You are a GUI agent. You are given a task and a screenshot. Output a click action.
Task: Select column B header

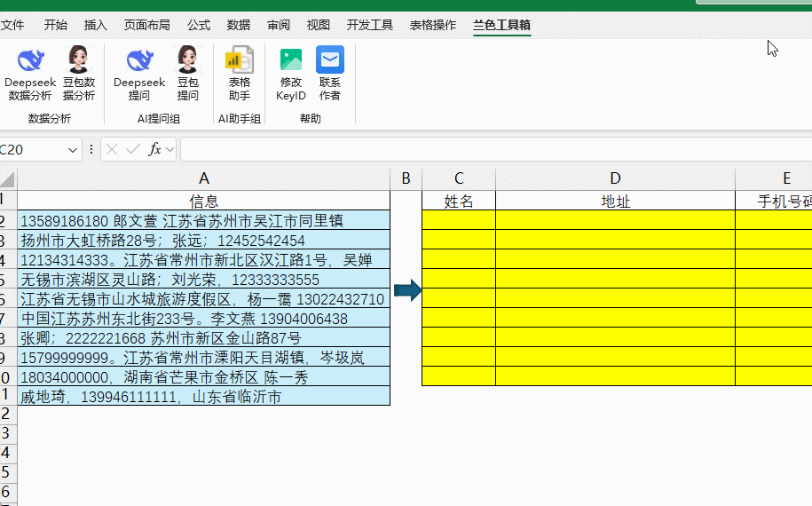(x=406, y=178)
